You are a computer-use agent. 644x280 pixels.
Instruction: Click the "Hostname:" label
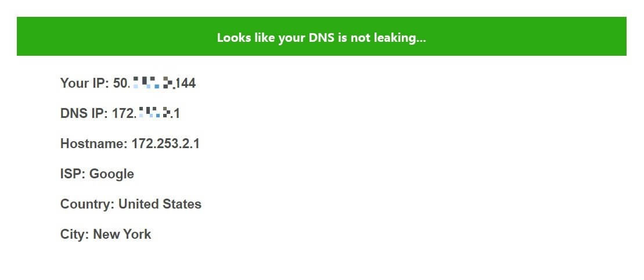93,143
